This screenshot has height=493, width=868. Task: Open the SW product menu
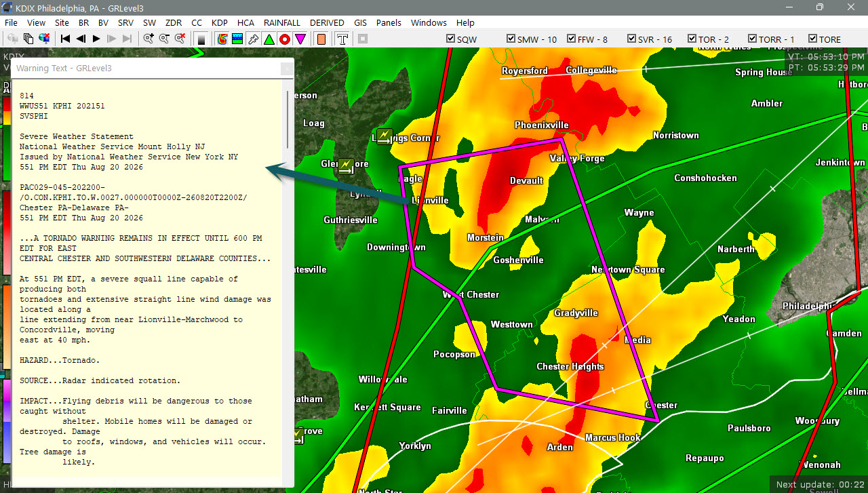point(149,22)
